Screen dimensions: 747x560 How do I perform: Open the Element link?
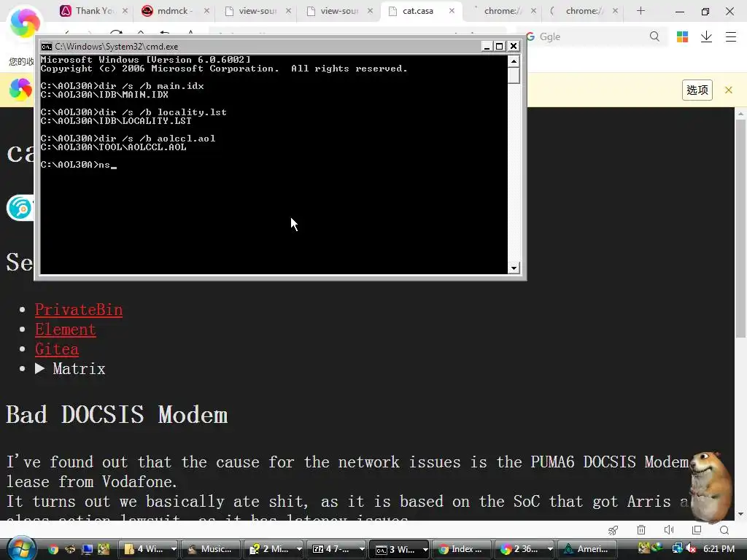[x=65, y=330]
